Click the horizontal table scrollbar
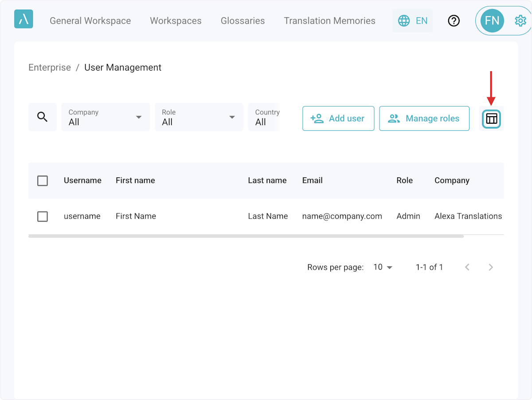This screenshot has height=400, width=532. [246, 236]
